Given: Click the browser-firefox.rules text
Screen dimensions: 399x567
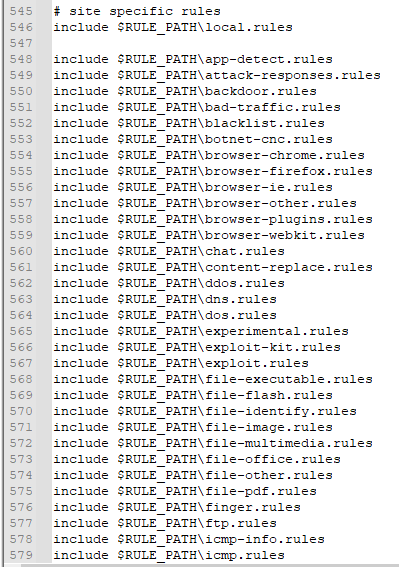Looking at the screenshot, I should [289, 171].
